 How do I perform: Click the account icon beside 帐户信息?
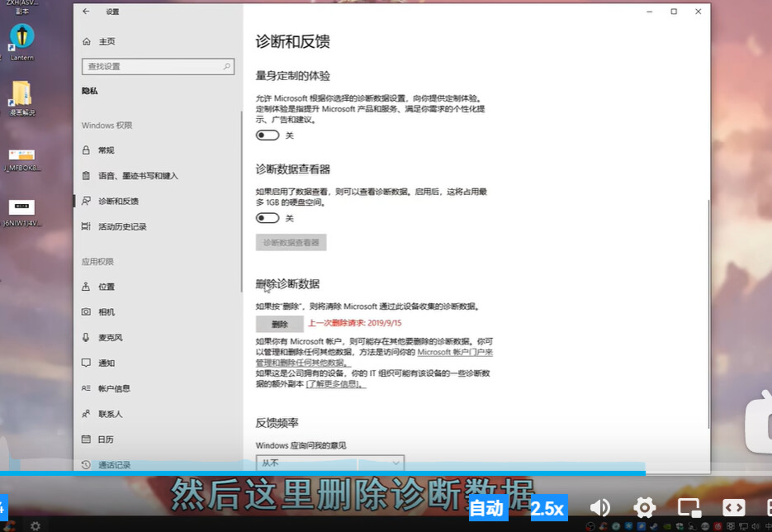pyautogui.click(x=86, y=388)
